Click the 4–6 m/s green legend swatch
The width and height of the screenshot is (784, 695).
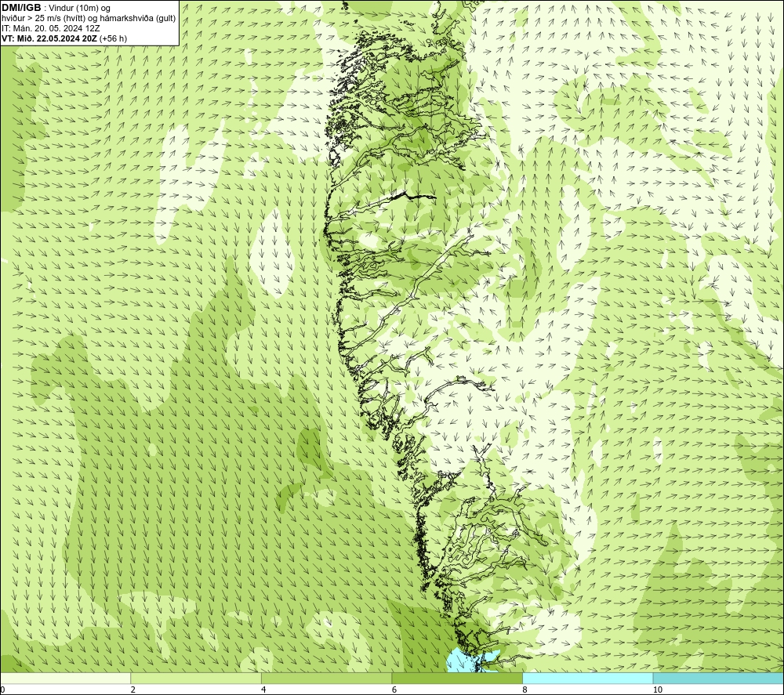326,678
